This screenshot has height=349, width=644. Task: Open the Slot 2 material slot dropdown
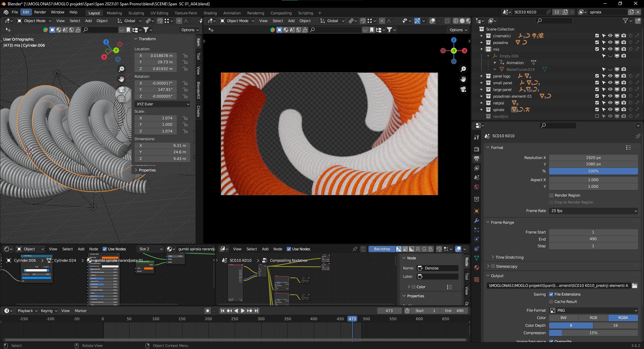pos(150,249)
